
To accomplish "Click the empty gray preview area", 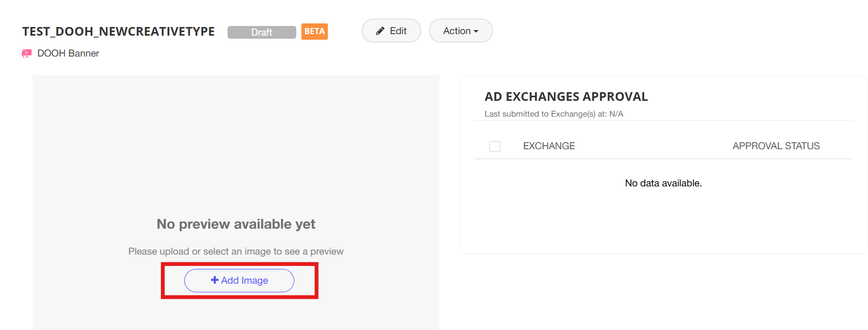I will coord(236,143).
